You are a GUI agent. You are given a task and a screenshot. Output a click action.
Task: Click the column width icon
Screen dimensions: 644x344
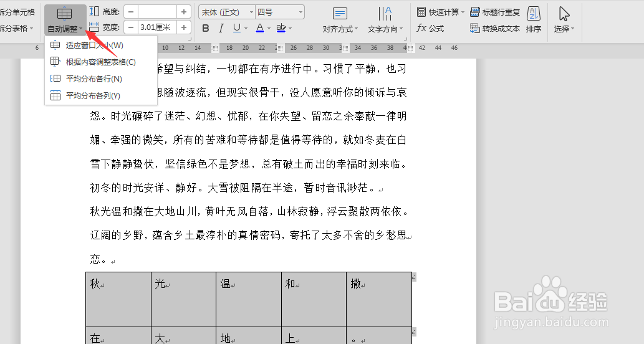click(94, 27)
